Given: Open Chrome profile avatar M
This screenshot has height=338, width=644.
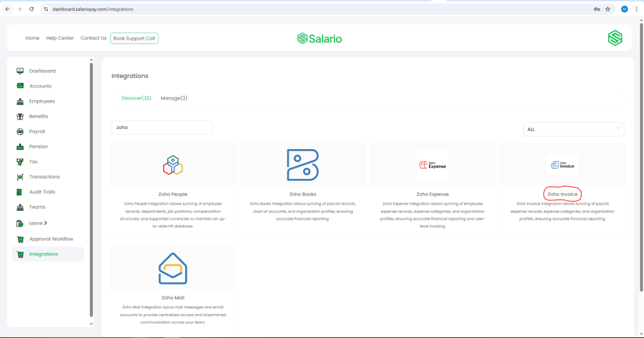Looking at the screenshot, I should pyautogui.click(x=625, y=9).
